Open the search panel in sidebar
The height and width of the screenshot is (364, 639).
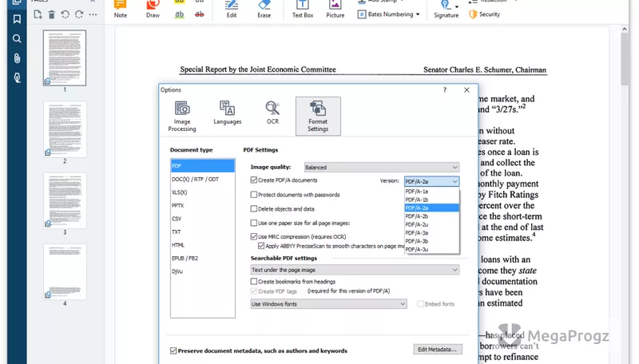pyautogui.click(x=17, y=38)
